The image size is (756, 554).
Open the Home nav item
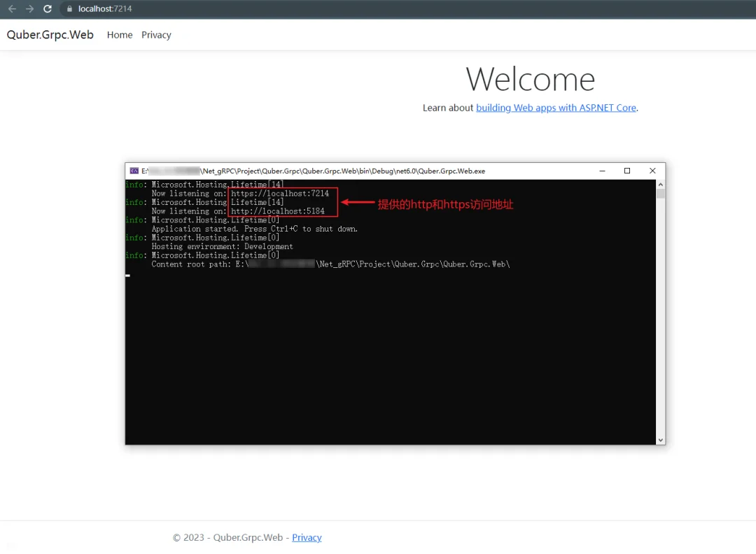120,35
